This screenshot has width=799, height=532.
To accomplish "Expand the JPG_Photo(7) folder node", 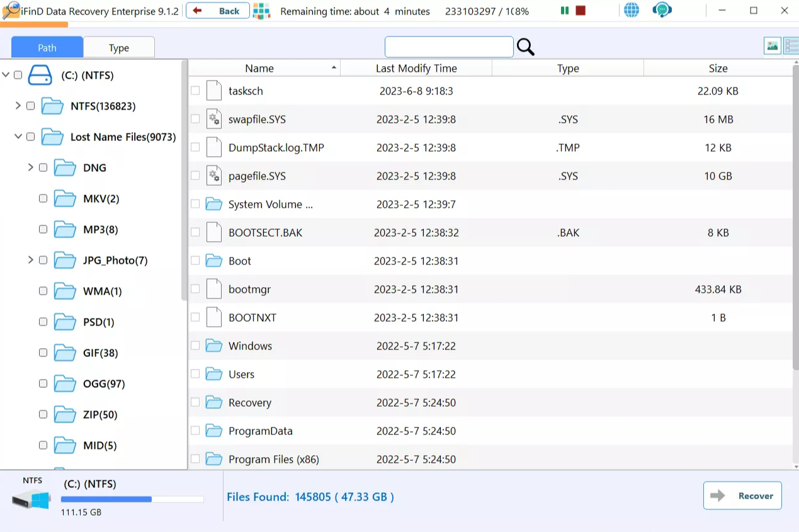I will 31,260.
